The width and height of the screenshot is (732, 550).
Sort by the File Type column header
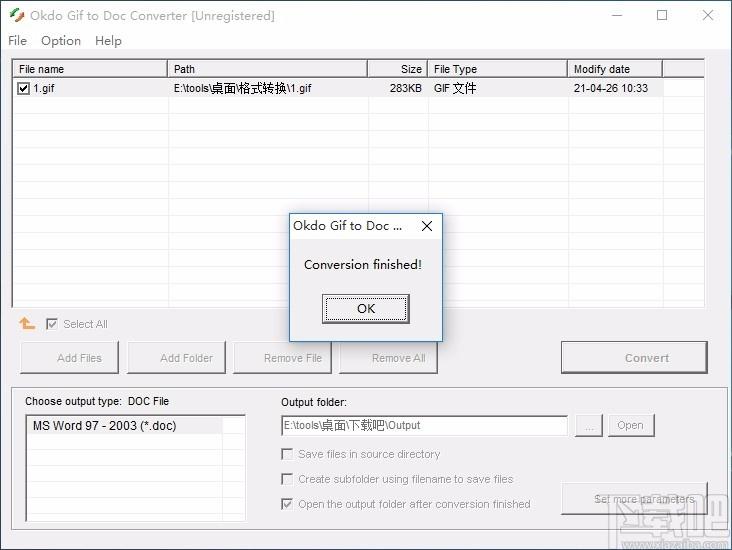(498, 69)
